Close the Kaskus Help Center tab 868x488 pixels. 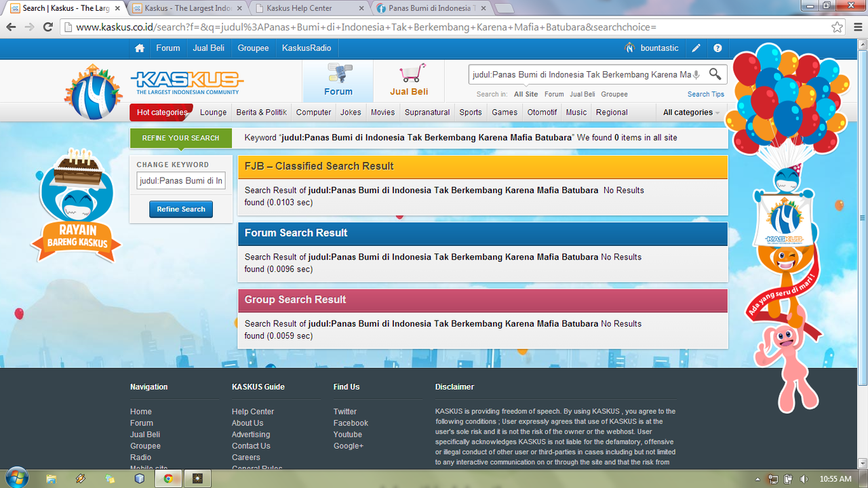click(x=360, y=8)
